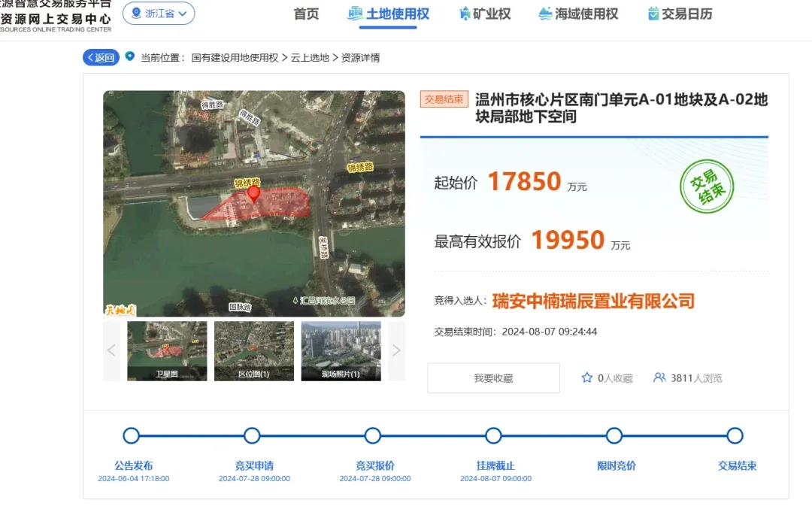Click the winning bidder name 瑞安中楠瑞辰置业有限公司
The width and height of the screenshot is (812, 506).
click(593, 301)
